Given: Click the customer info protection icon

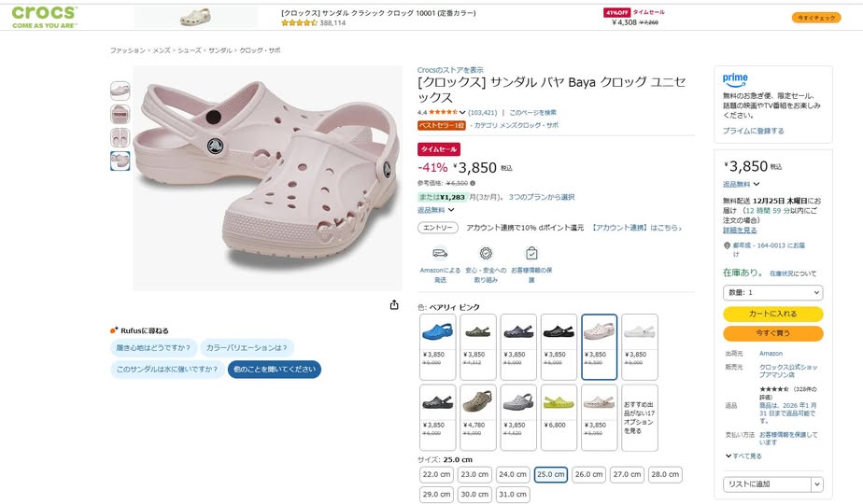Looking at the screenshot, I should (x=531, y=253).
